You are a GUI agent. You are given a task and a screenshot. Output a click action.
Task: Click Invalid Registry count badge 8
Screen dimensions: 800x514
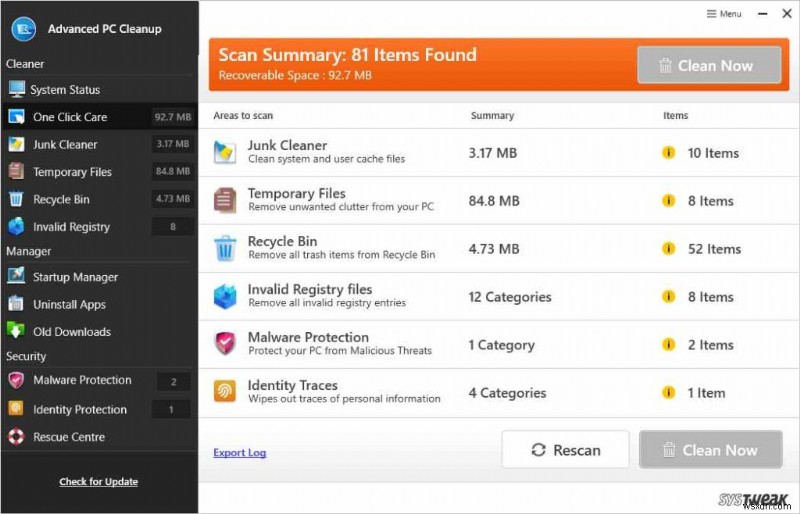[173, 226]
